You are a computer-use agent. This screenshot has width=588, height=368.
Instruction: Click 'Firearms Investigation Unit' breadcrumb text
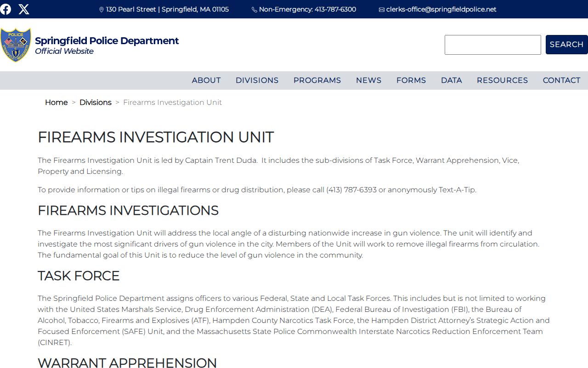pyautogui.click(x=172, y=102)
